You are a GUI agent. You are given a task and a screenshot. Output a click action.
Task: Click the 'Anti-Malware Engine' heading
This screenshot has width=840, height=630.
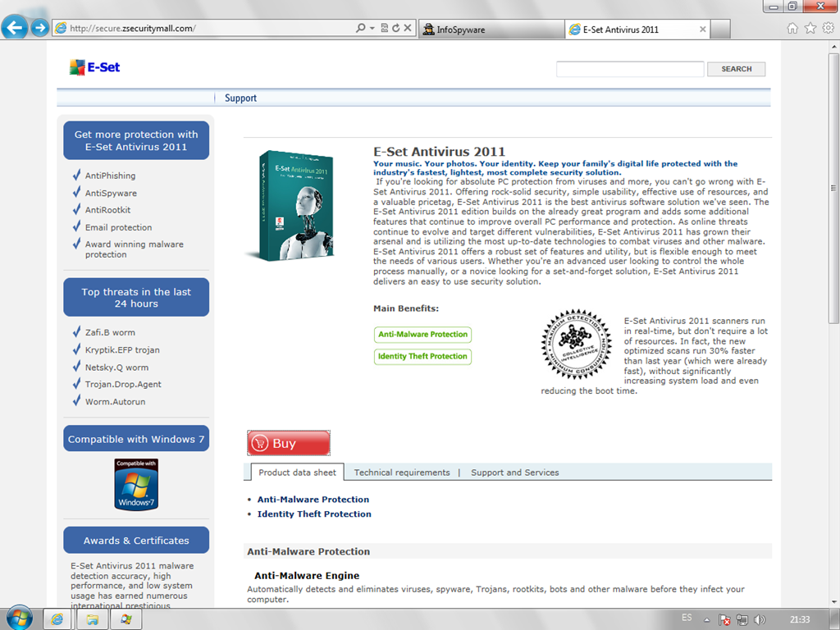click(307, 576)
